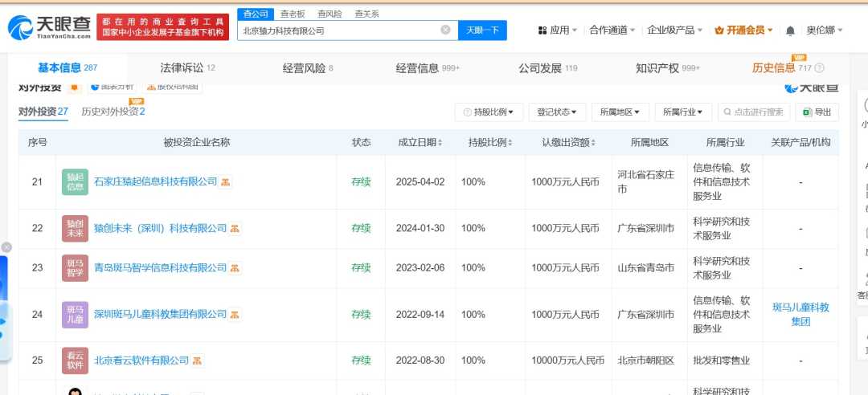Close the floating left-side ad popup
Image resolution: width=868 pixels, height=395 pixels.
(6, 247)
